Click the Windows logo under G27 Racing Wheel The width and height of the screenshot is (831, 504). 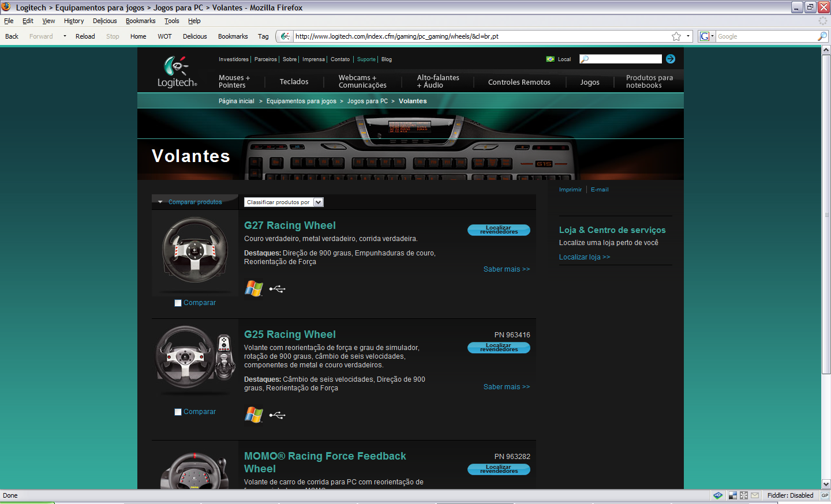pos(253,288)
